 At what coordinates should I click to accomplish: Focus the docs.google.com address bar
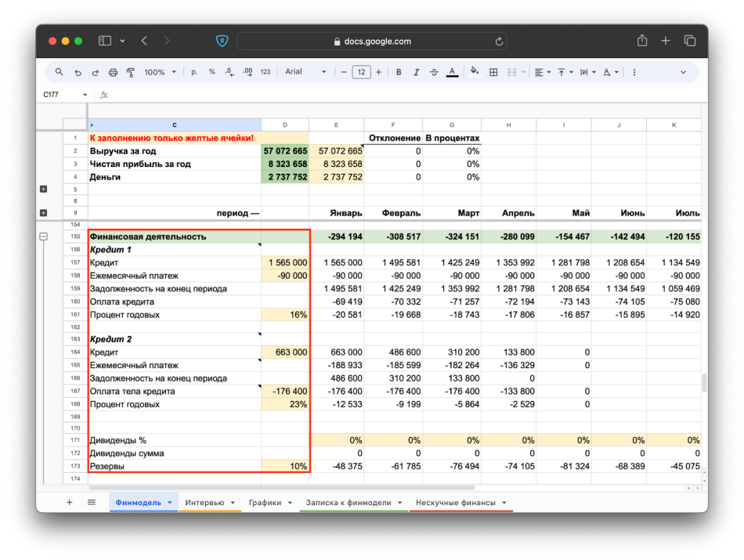coord(372,42)
